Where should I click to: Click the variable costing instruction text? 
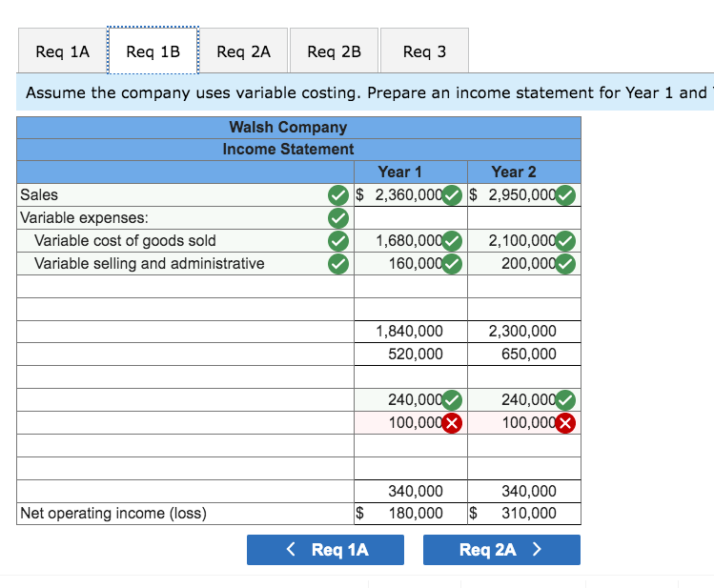pyautogui.click(x=366, y=92)
